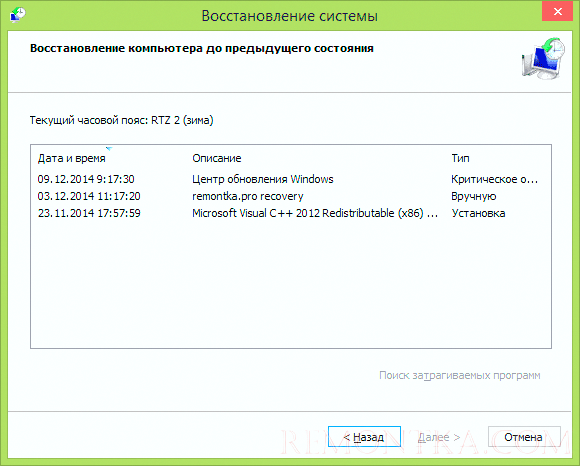Screen dimensions: 580x466
Task: Click the 'Критическое о...' type cell
Action: 494,179
